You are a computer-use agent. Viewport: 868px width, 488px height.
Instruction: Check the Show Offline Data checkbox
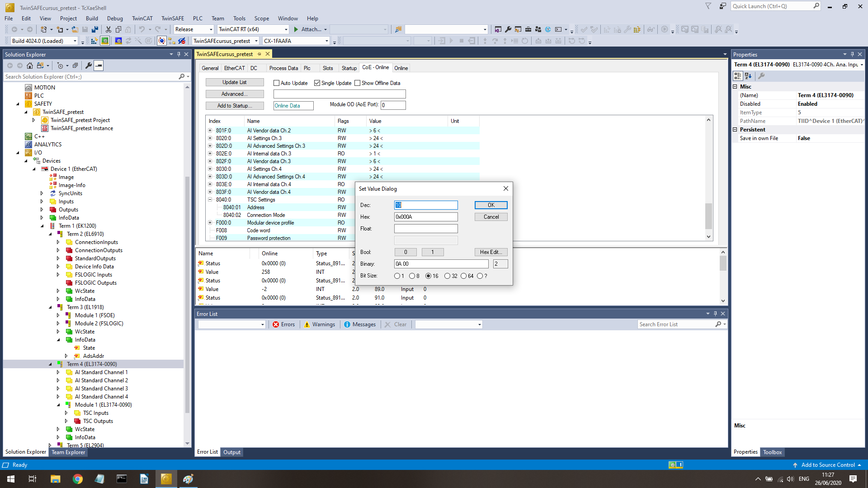click(358, 83)
